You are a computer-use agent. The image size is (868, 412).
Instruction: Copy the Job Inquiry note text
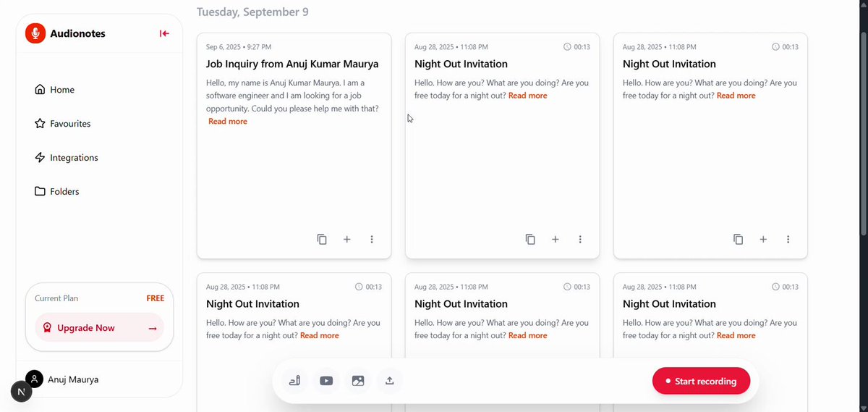click(x=322, y=239)
